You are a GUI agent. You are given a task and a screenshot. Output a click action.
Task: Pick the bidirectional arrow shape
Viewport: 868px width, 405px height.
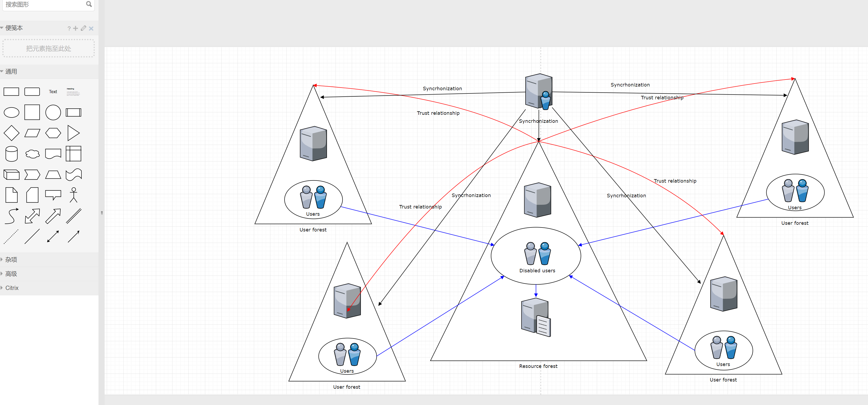[x=32, y=216]
